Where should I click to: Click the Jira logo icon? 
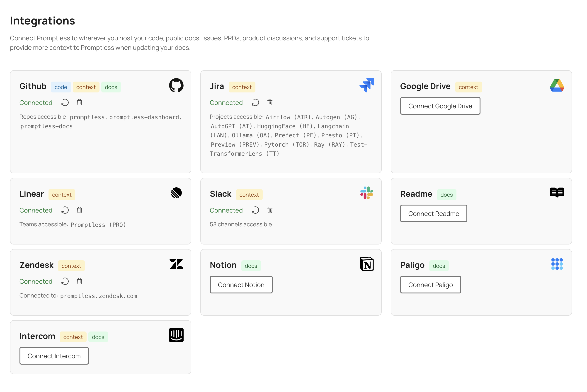pos(367,85)
